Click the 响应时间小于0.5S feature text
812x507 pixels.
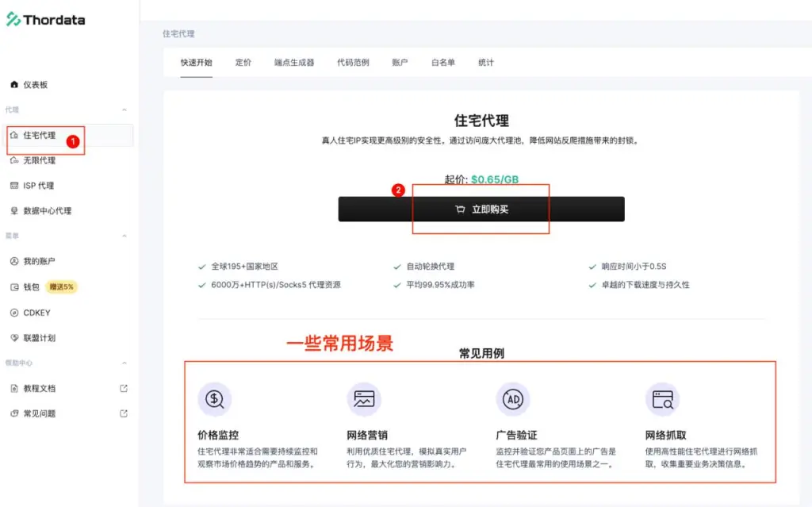(634, 267)
